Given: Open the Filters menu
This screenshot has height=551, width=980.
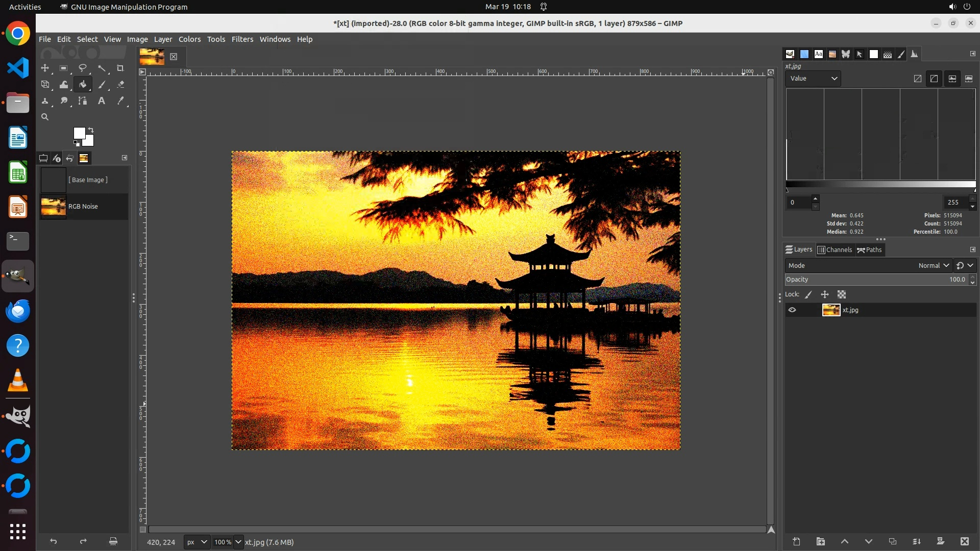Looking at the screenshot, I should [242, 39].
